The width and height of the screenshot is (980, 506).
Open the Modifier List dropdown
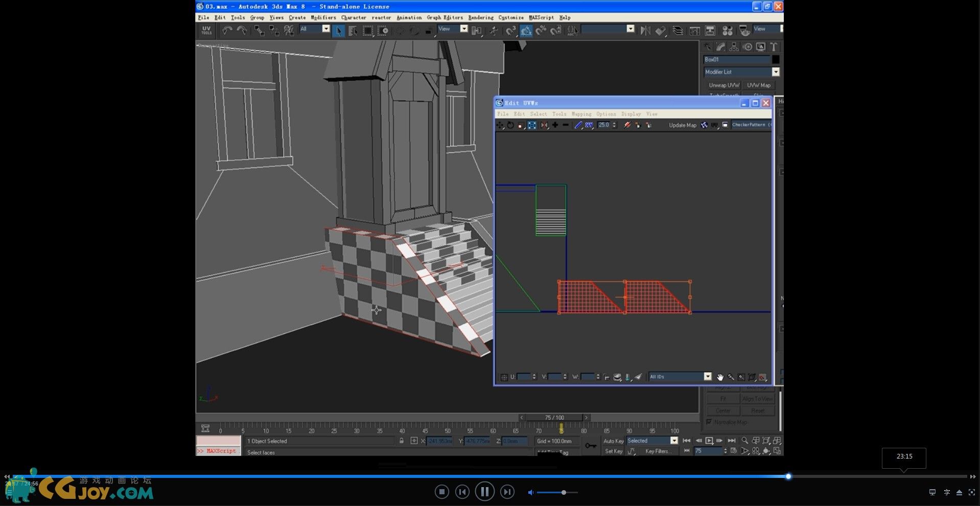tap(741, 72)
